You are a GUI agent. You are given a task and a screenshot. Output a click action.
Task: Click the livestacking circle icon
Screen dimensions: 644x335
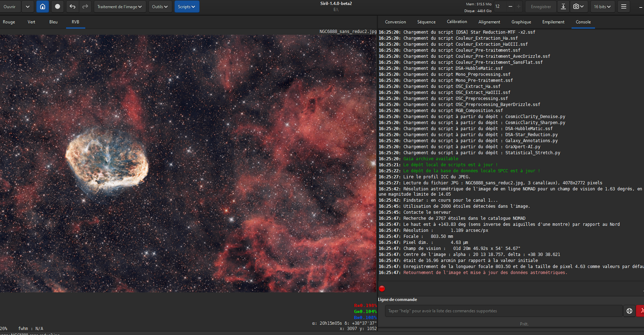pos(58,6)
